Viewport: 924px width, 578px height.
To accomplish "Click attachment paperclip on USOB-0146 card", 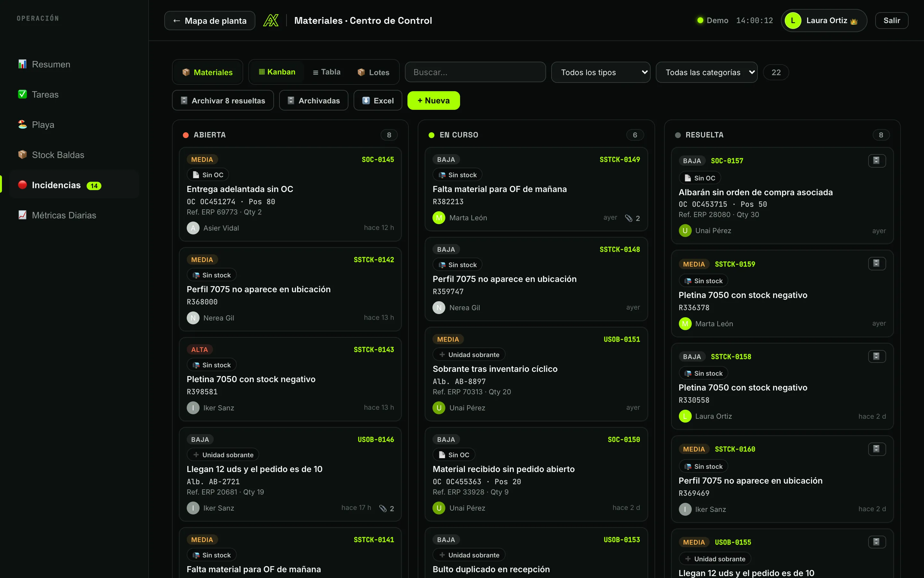I will coord(382,508).
